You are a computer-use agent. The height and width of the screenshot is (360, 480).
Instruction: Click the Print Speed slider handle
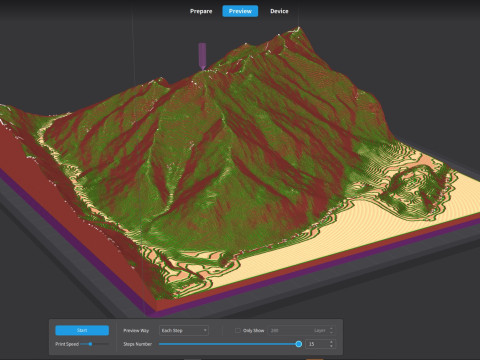[x=90, y=344]
